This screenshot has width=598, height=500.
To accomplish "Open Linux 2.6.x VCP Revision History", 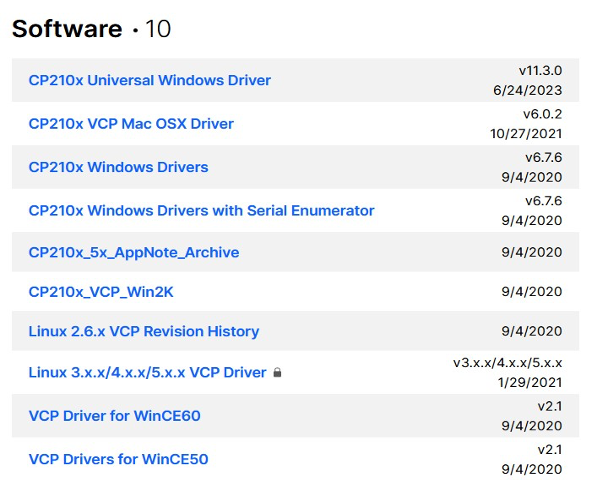I will pyautogui.click(x=144, y=331).
